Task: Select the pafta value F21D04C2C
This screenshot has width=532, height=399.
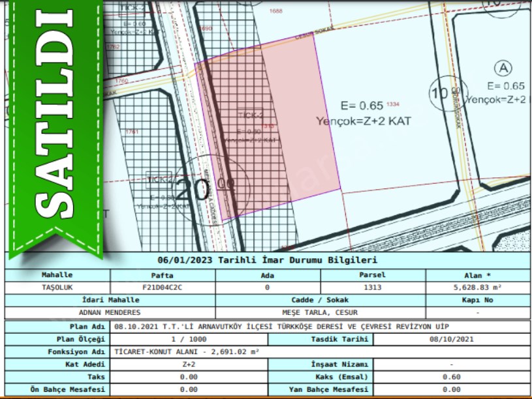Action: (x=162, y=287)
